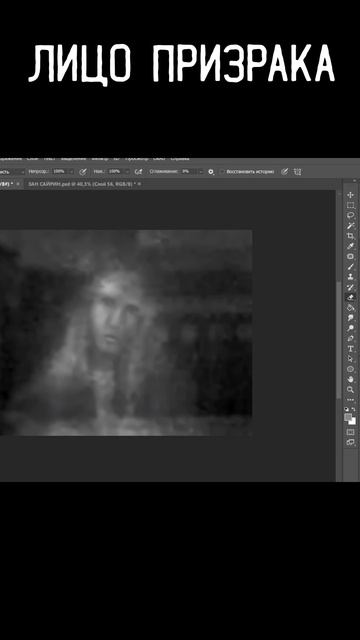Open the Справка menu
360x640 pixels.
coord(180,158)
